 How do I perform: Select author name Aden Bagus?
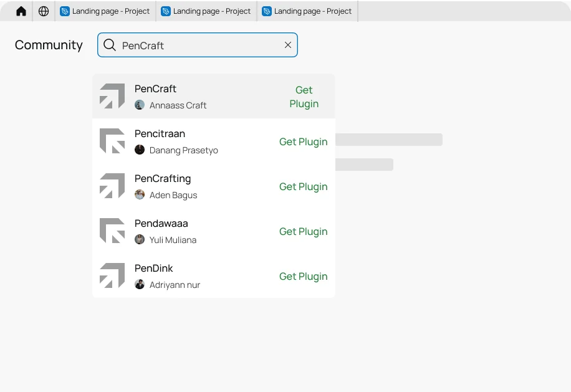pos(173,195)
